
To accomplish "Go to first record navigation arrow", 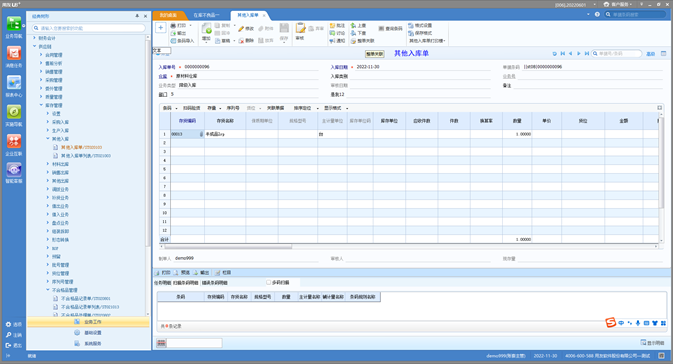I will [563, 54].
